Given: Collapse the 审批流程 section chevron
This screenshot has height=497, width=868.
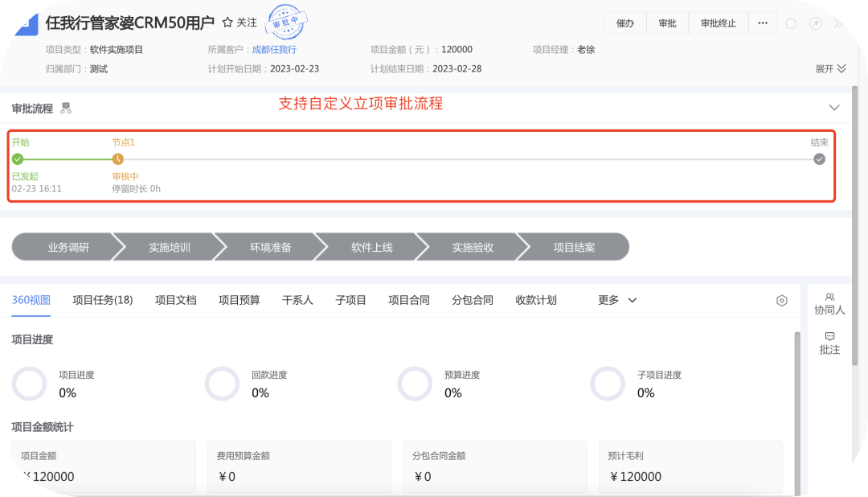Looking at the screenshot, I should tap(834, 106).
